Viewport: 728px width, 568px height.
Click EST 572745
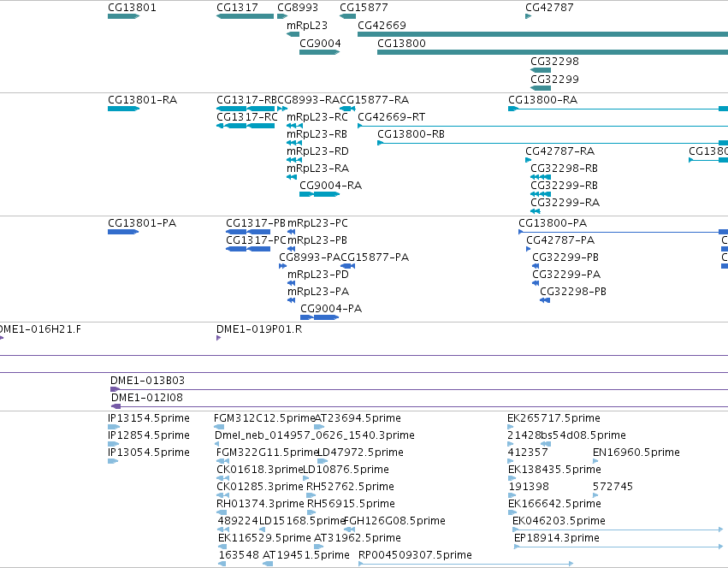(613, 487)
